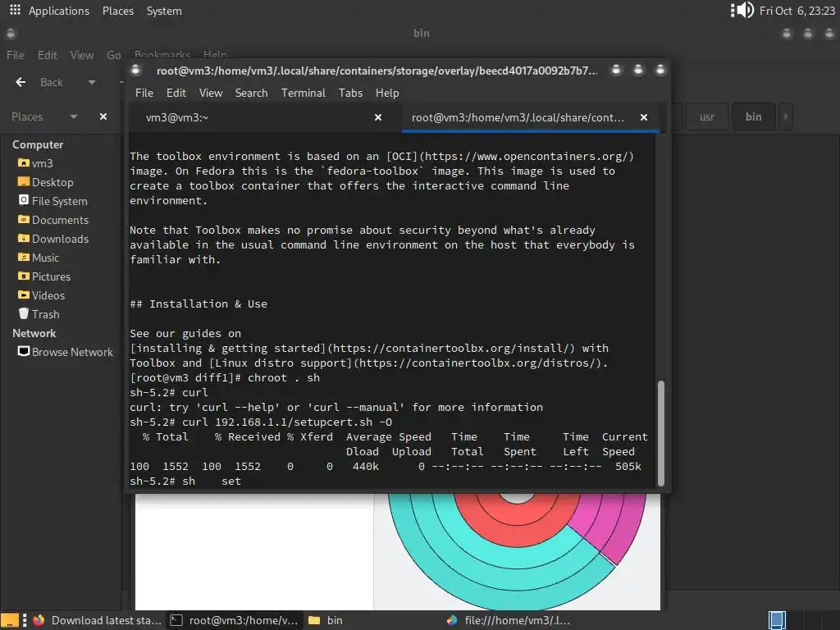840x630 pixels.
Task: Open the file manager Go menu
Action: (113, 55)
